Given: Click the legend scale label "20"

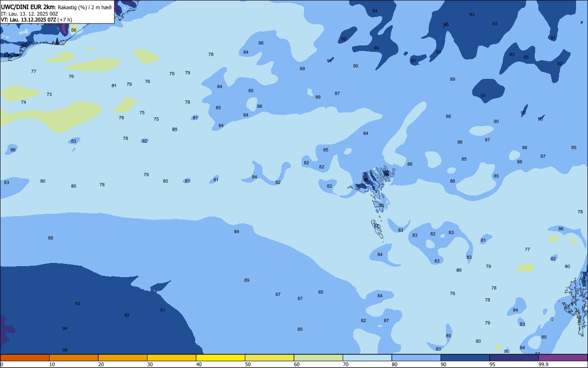Looking at the screenshot, I should pos(101,364).
